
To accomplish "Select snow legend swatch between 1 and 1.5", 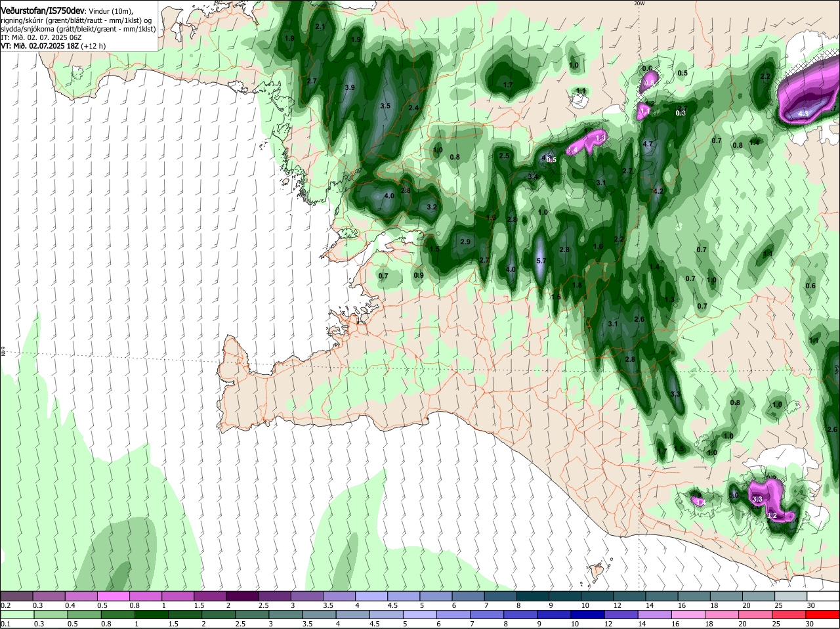I will 177,596.
